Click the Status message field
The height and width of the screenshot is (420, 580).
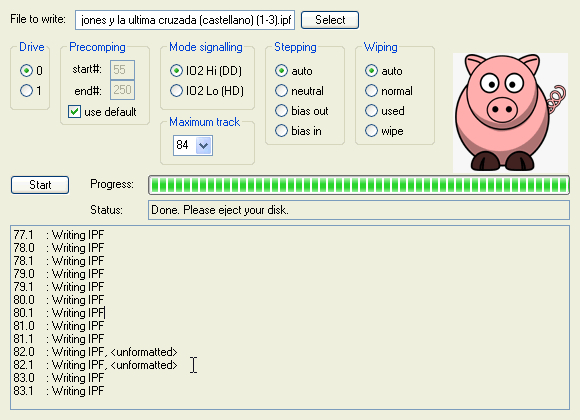click(x=359, y=210)
